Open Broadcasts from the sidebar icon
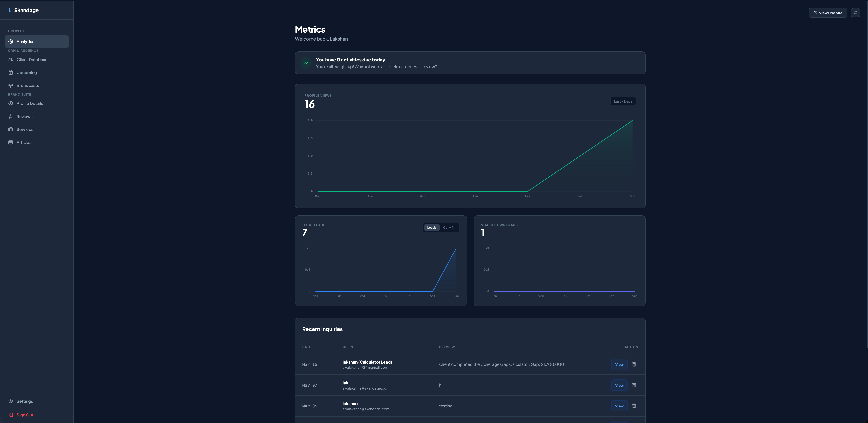 pos(11,86)
